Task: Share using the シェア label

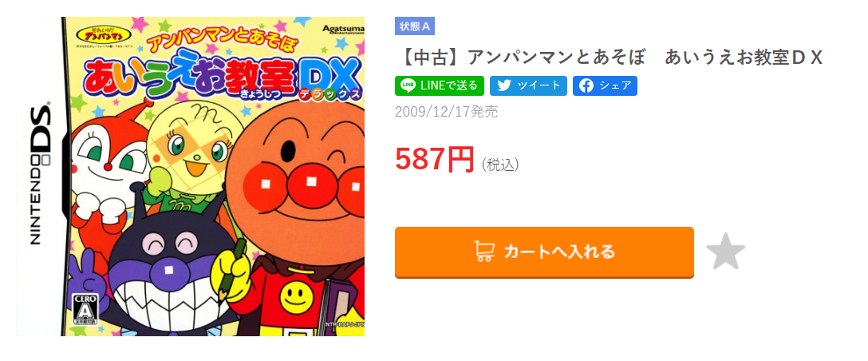Action: click(x=615, y=86)
